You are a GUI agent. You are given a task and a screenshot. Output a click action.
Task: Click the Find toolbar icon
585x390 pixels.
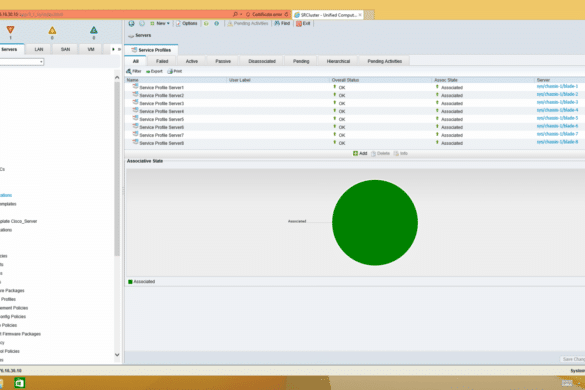coord(277,24)
